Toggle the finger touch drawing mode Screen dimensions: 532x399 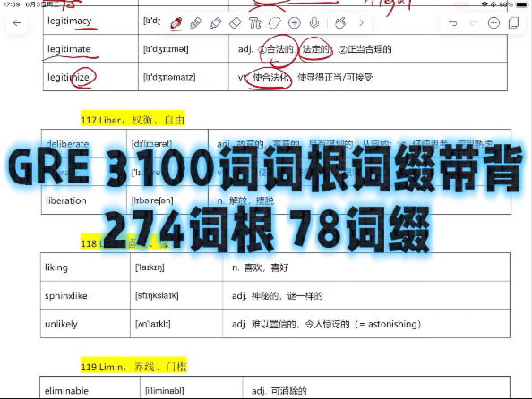(x=340, y=23)
